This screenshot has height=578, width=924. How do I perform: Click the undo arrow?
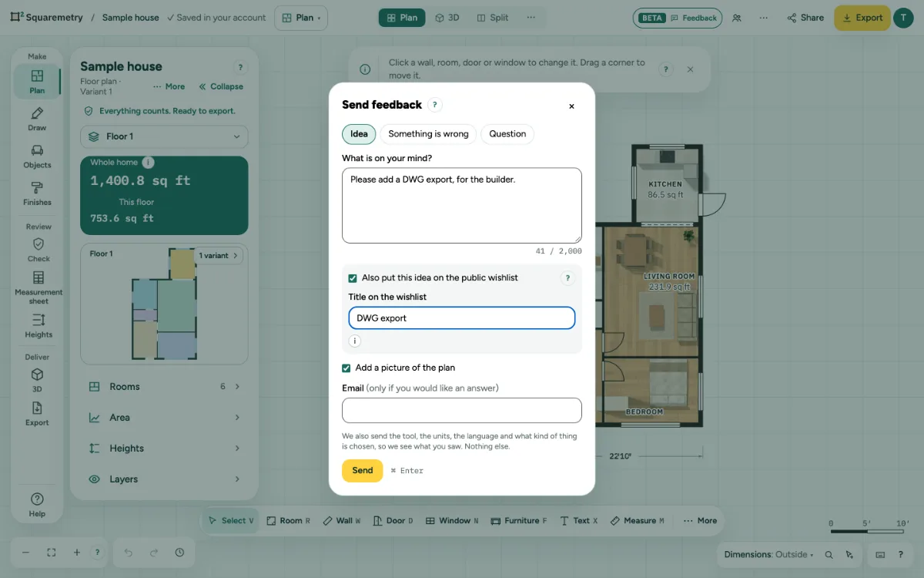click(129, 553)
